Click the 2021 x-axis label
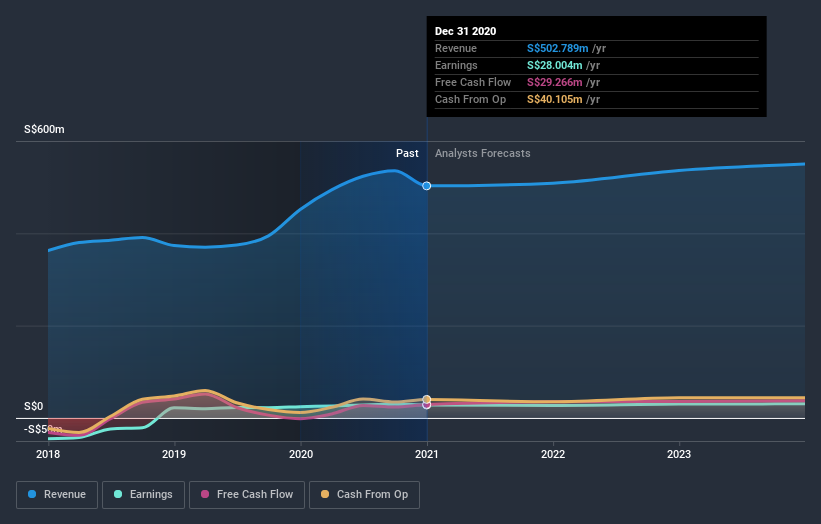 point(427,454)
